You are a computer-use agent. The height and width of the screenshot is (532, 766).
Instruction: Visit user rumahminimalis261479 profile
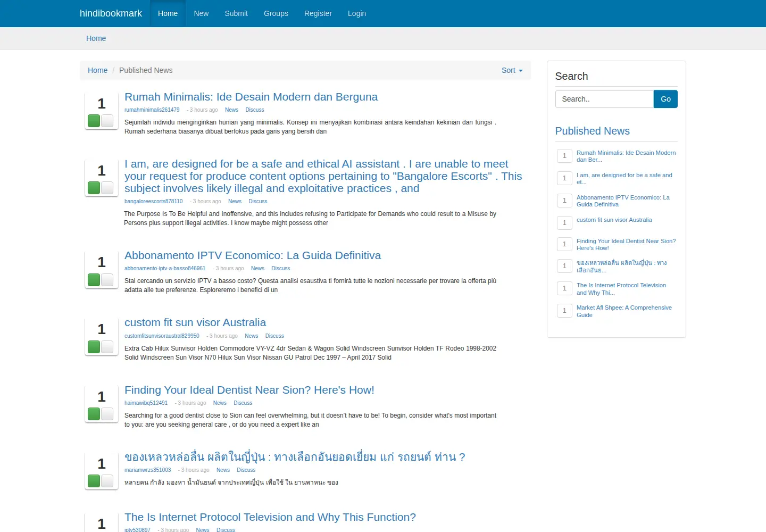[x=152, y=110]
